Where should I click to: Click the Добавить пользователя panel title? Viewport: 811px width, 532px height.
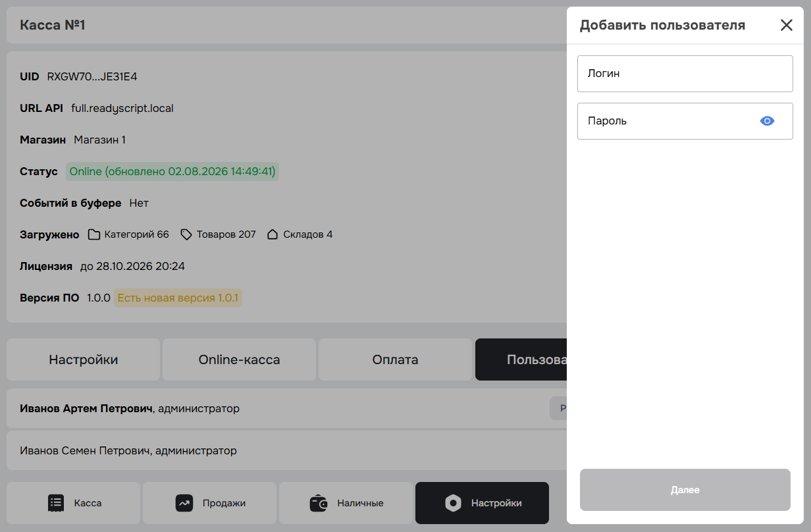662,26
